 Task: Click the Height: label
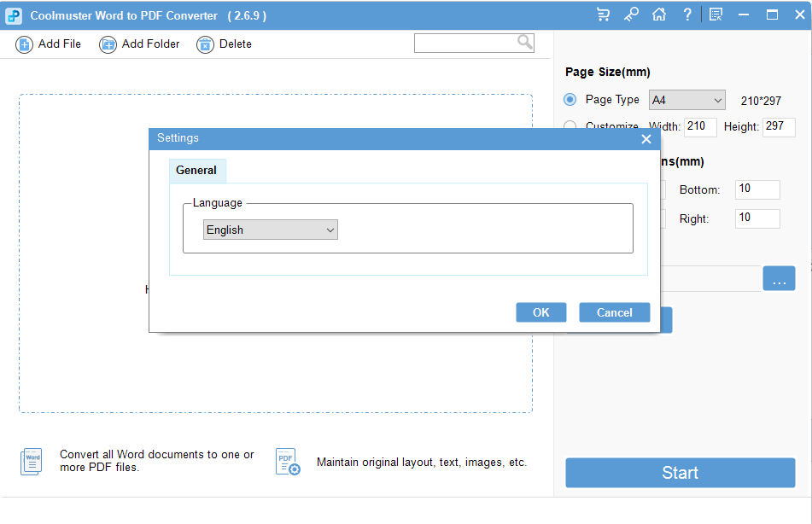click(741, 127)
